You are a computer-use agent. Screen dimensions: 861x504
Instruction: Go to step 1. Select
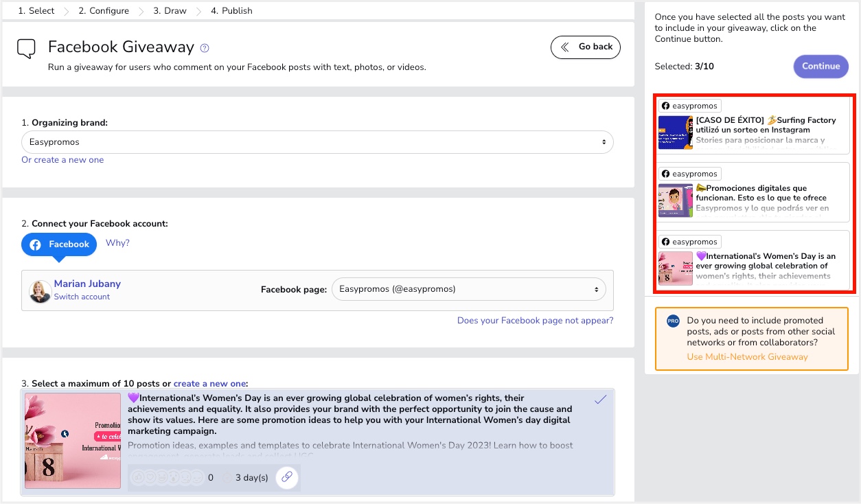click(x=36, y=10)
